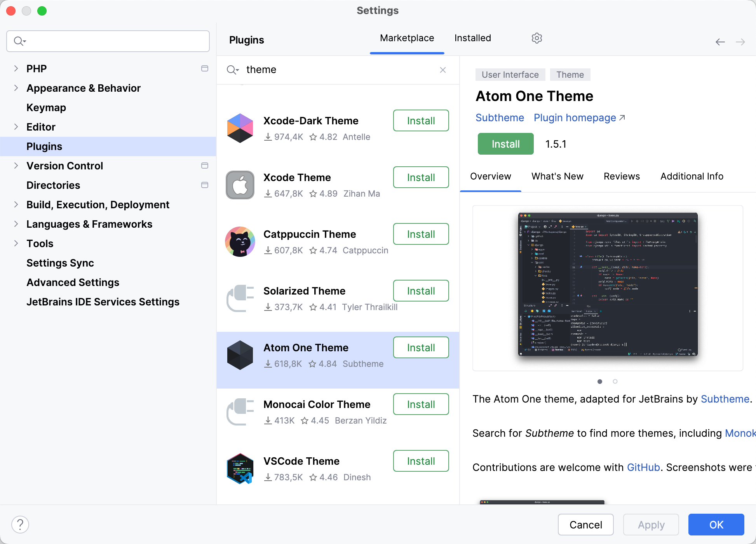Click the help question mark icon
Viewport: 756px width, 544px height.
(x=20, y=524)
